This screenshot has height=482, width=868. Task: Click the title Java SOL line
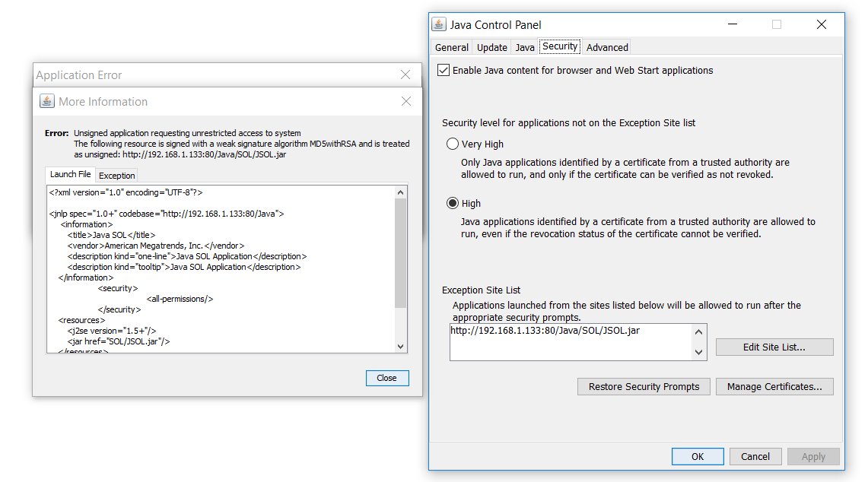coord(111,235)
